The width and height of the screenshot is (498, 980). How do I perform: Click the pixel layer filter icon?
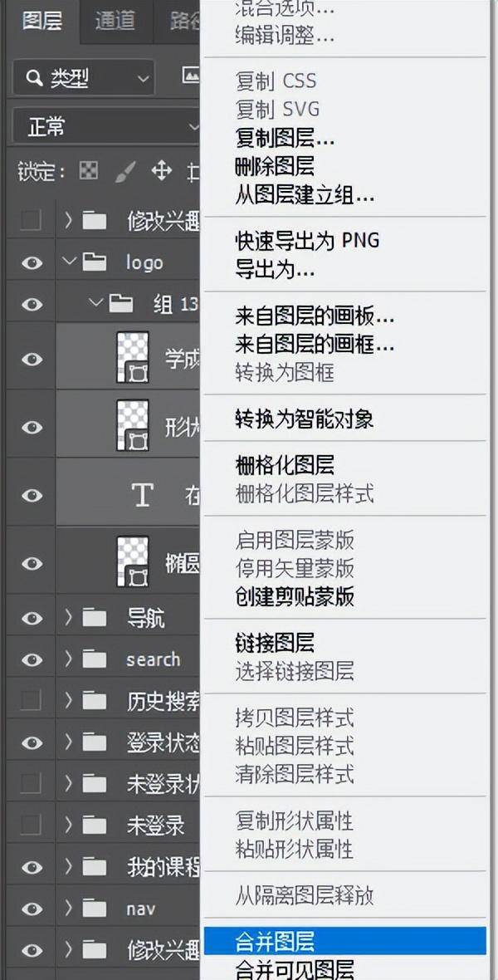(x=191, y=77)
